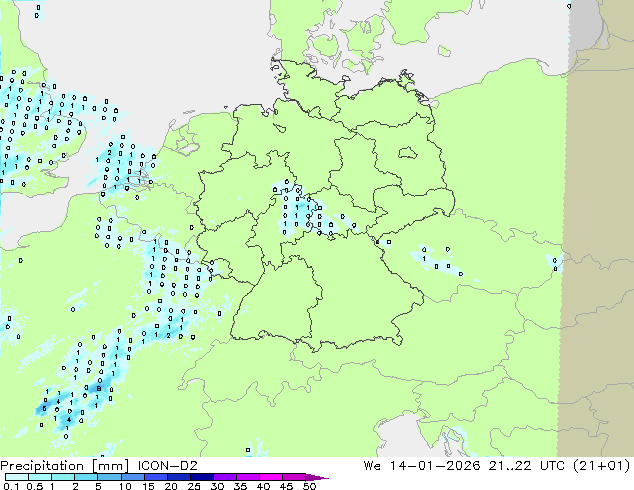Choose the 15–20 mm legend color segment

coord(155,477)
